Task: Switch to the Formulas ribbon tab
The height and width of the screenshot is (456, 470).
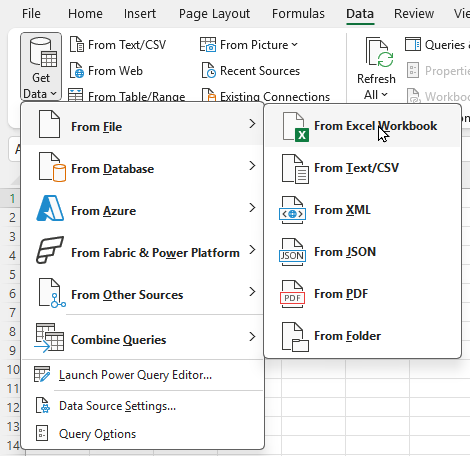Action: point(298,14)
